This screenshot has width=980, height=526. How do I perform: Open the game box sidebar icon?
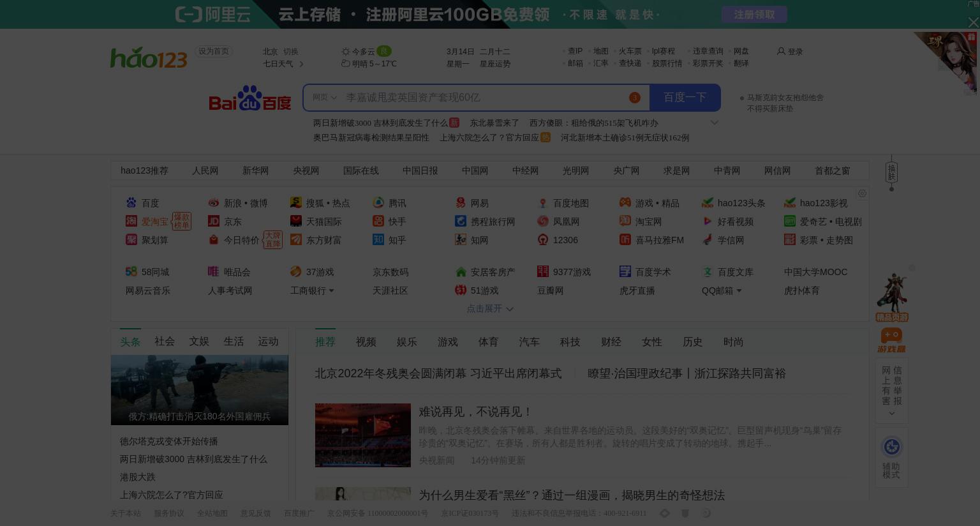point(891,340)
